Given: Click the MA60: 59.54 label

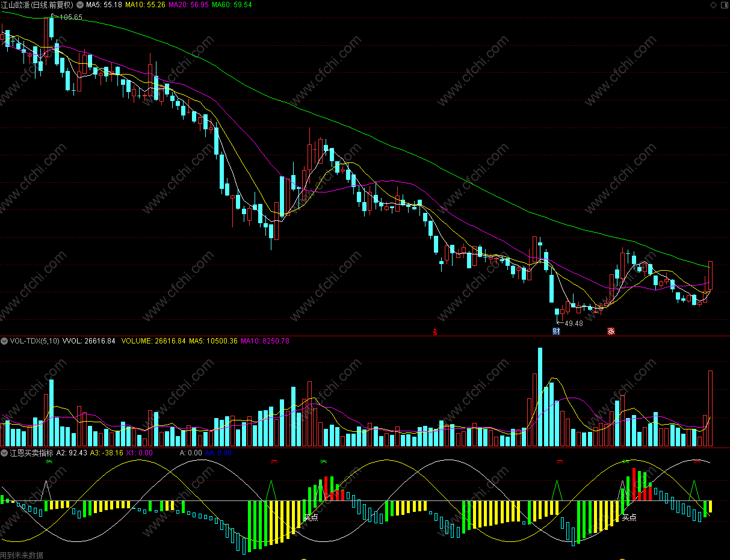Looking at the screenshot, I should point(232,5).
